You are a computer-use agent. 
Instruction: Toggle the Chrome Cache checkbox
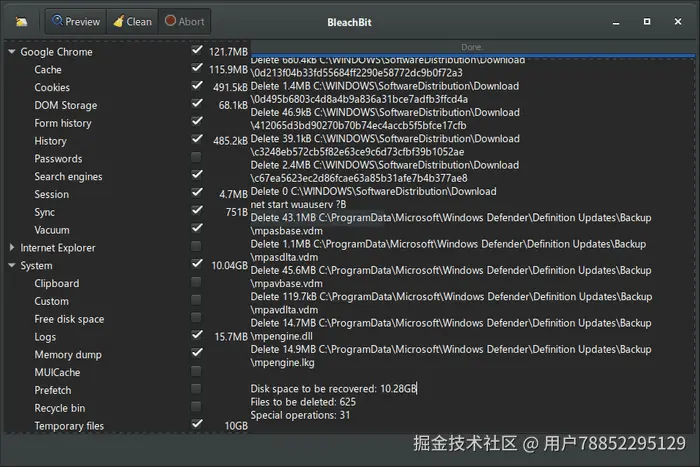click(196, 68)
